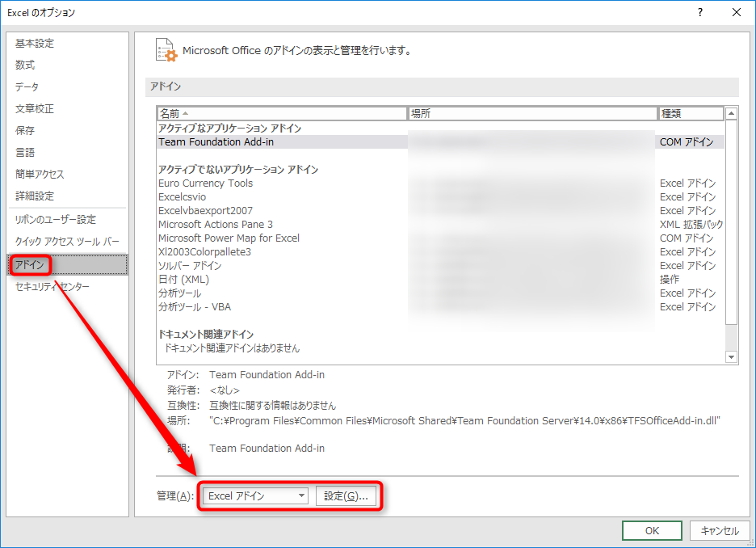
Task: Select Euro Currency Tools add-in
Action: (x=205, y=183)
